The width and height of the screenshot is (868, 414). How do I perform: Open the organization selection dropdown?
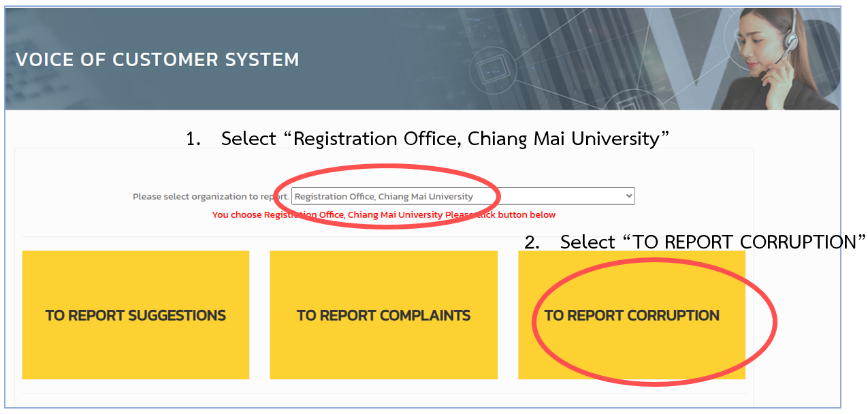[x=463, y=196]
